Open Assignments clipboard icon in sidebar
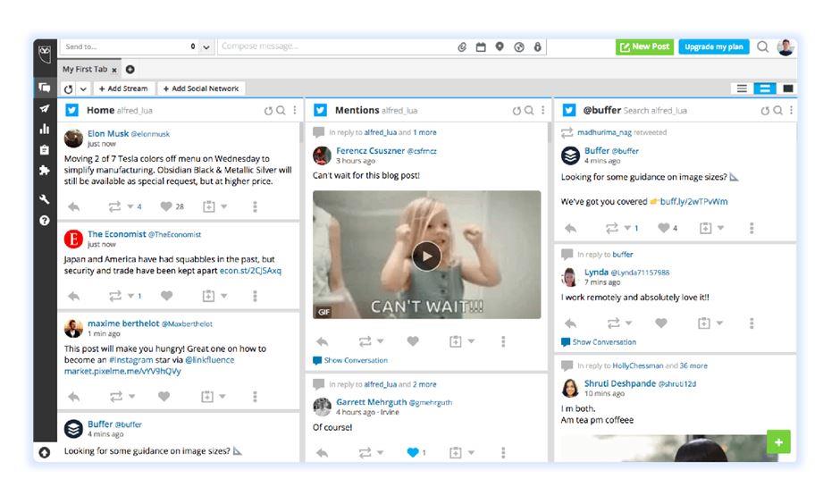840x504 pixels. tap(44, 150)
